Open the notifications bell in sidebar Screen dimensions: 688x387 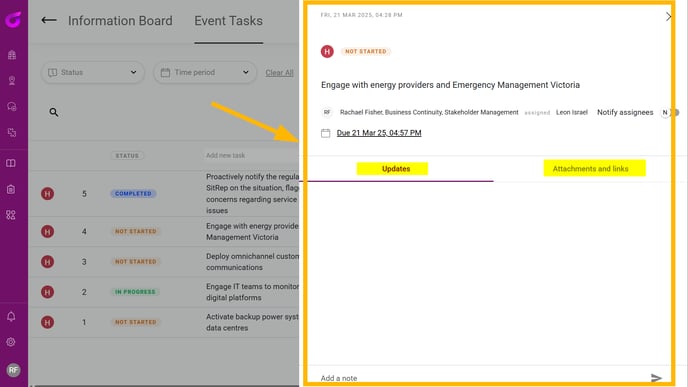(11, 316)
